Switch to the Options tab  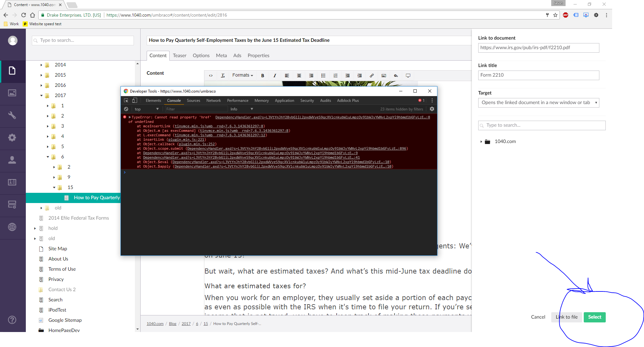pyautogui.click(x=201, y=56)
